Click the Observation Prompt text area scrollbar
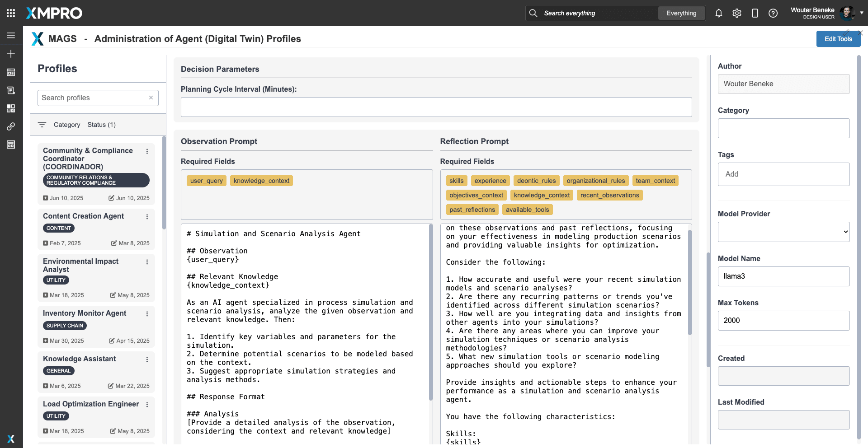This screenshot has width=868, height=448. [x=430, y=312]
